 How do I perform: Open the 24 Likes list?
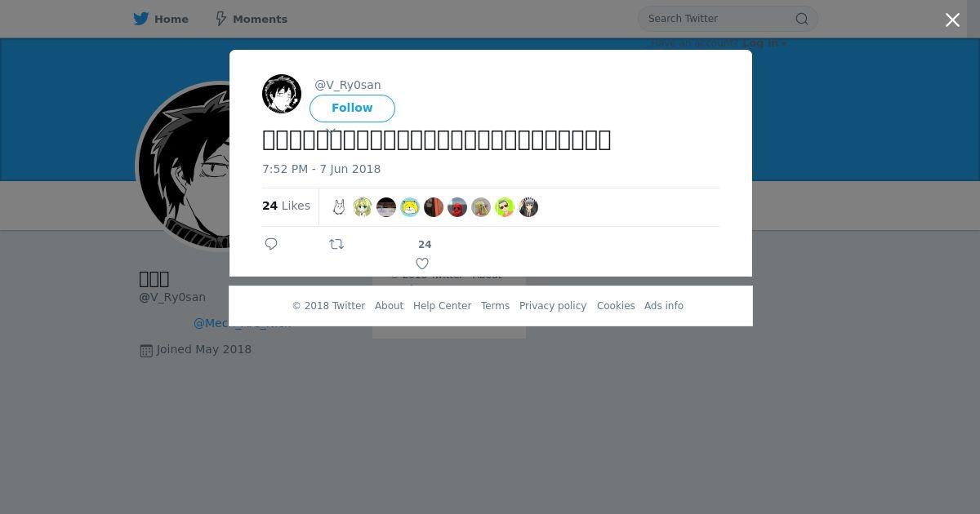286,206
